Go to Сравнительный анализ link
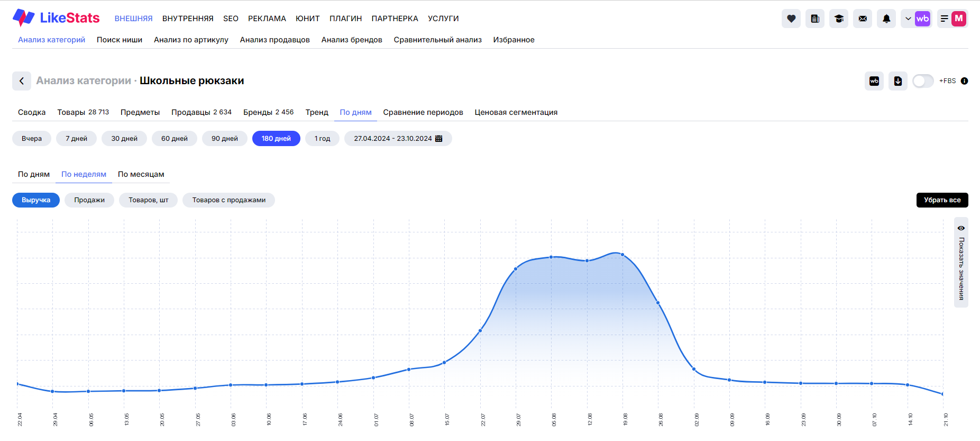 pos(438,40)
